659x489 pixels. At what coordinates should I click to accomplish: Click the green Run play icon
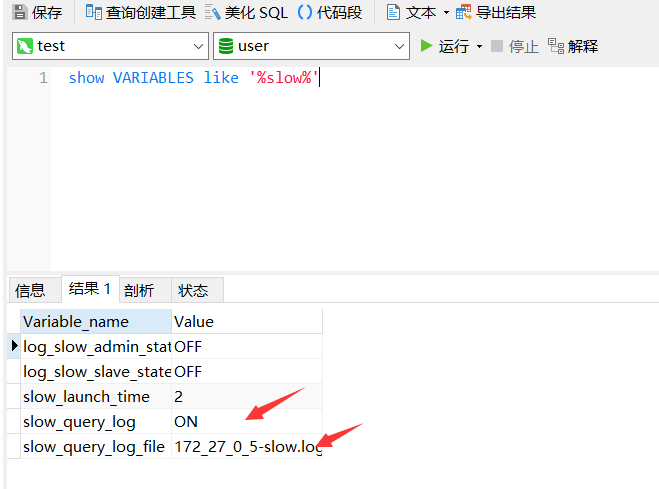[427, 46]
